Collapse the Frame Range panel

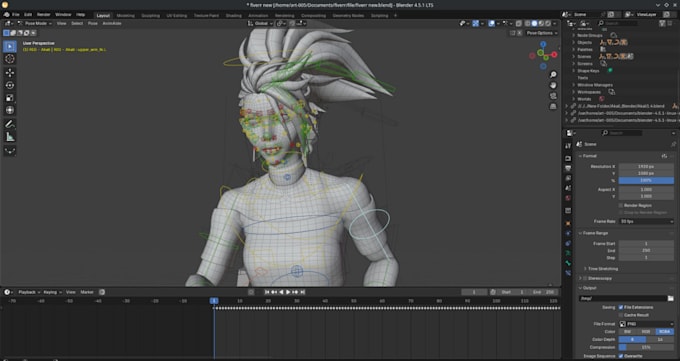580,233
